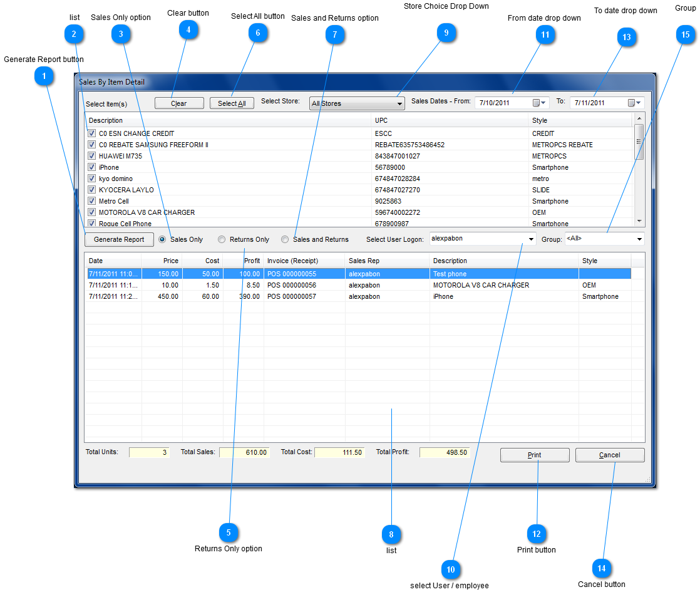
Task: Uncheck MOTOROLA V8 CAR CHARGER item
Action: 91,212
